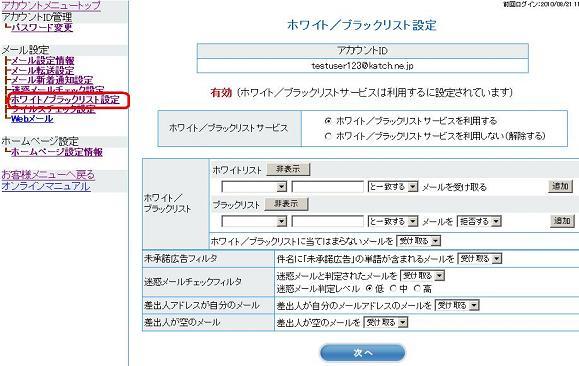Open メール新着通知設定 link

[52, 80]
